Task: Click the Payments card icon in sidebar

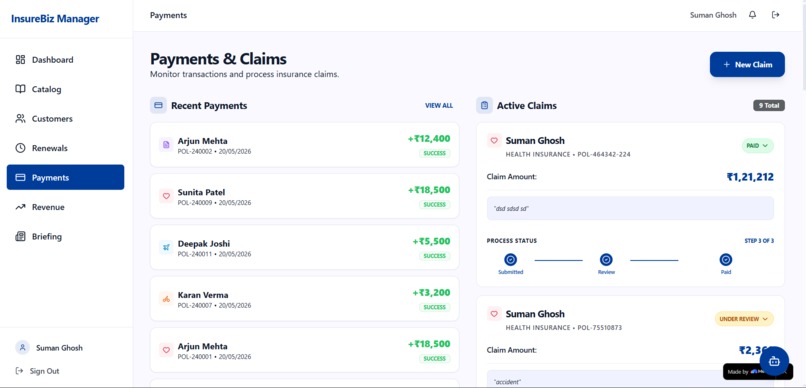Action: 20,177
